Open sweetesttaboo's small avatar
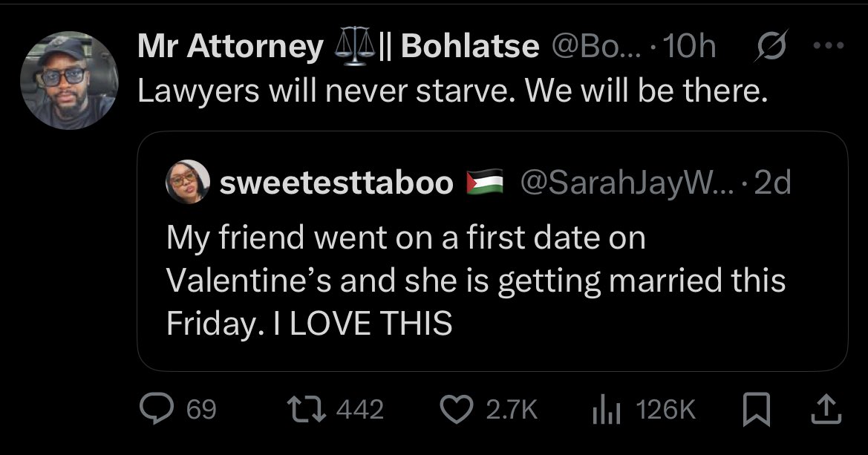Screen dimensions: 868x455 coord(189,183)
